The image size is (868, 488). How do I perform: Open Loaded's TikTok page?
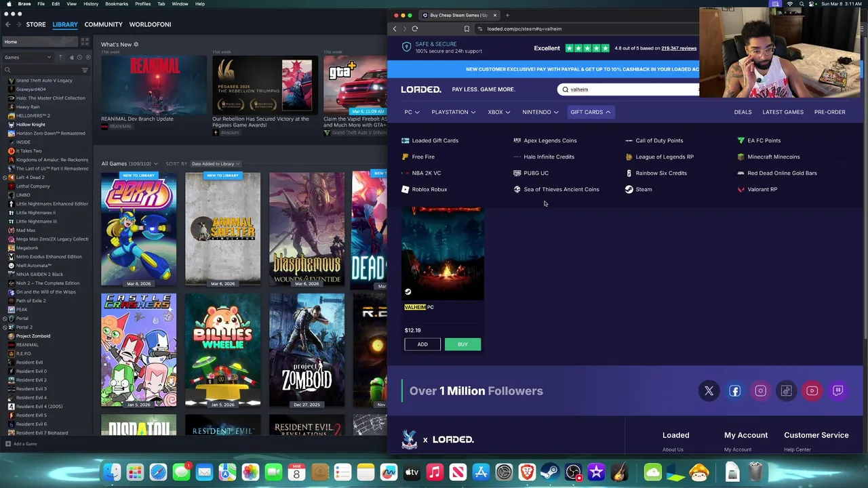(786, 390)
